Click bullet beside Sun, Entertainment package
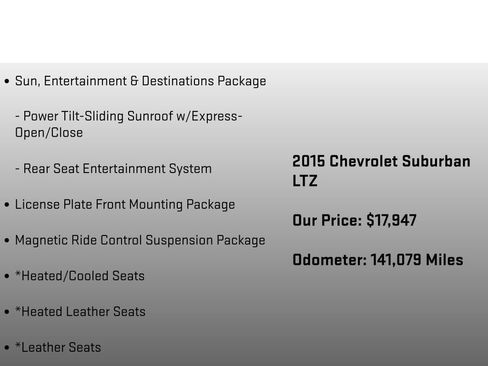The width and height of the screenshot is (488, 366). pos(7,81)
